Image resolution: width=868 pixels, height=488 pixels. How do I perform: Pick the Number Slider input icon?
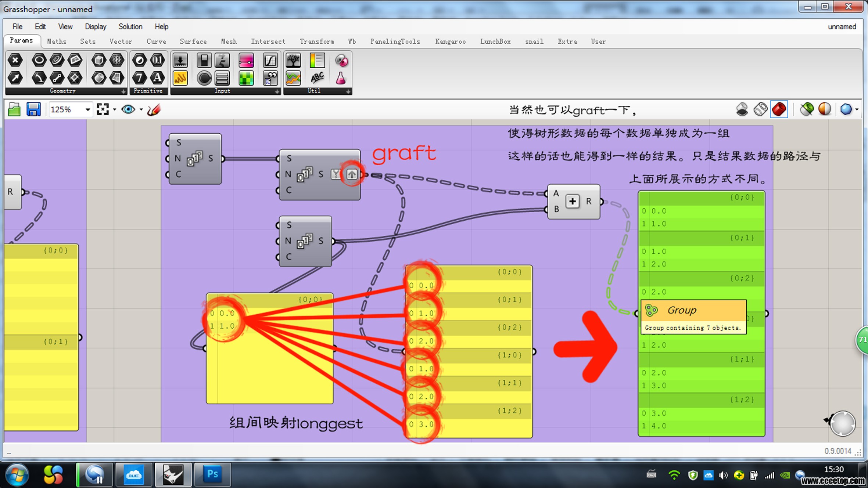[x=180, y=61]
